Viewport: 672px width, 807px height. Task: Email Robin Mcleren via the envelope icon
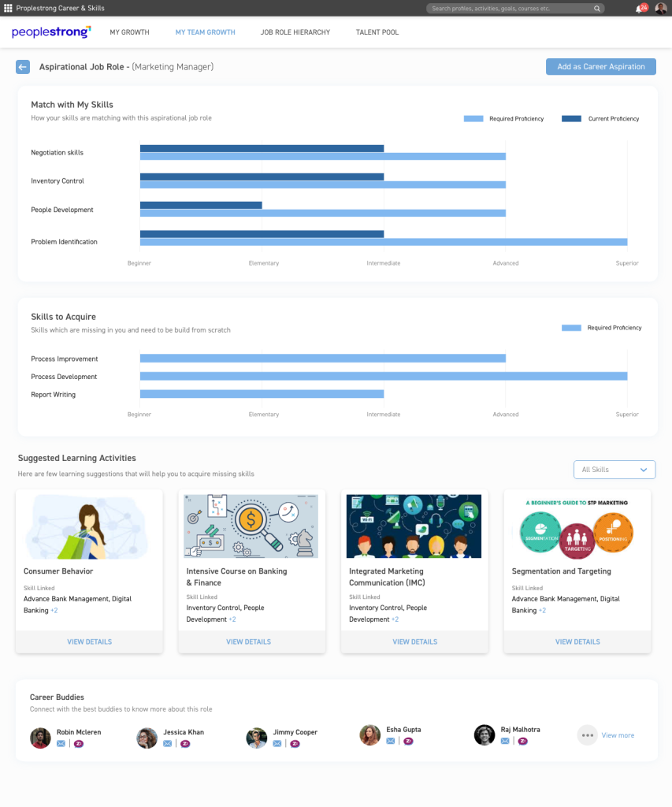pos(61,743)
